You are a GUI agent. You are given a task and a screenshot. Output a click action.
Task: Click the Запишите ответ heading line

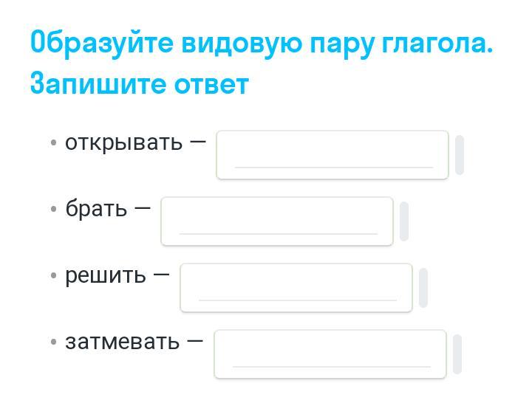pyautogui.click(x=139, y=84)
